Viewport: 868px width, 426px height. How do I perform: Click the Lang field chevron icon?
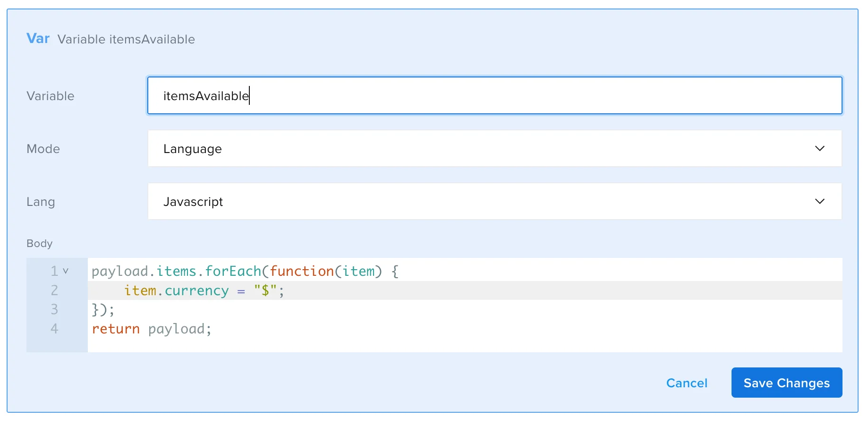click(x=820, y=201)
